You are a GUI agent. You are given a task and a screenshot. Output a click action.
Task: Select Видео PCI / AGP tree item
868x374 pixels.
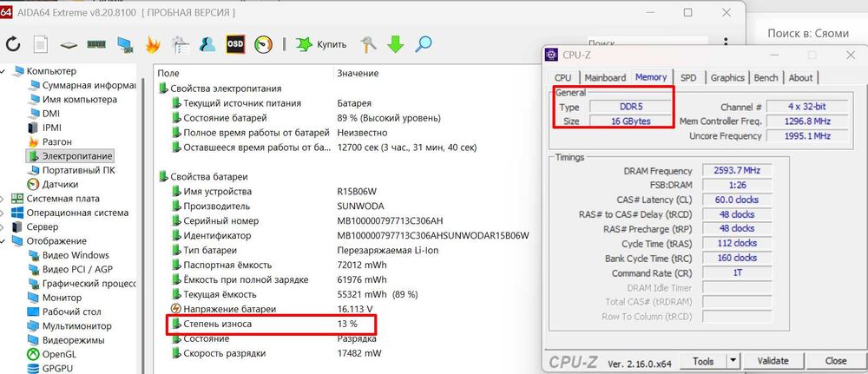coord(69,269)
